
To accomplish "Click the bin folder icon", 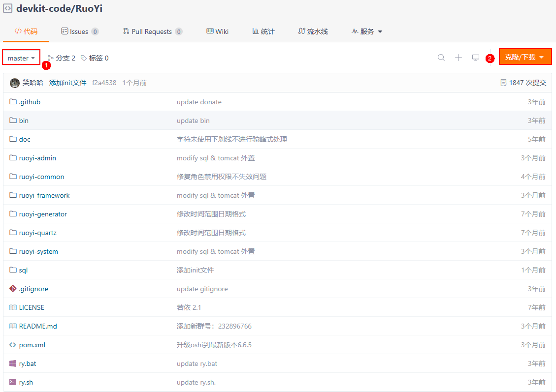I will tap(13, 121).
